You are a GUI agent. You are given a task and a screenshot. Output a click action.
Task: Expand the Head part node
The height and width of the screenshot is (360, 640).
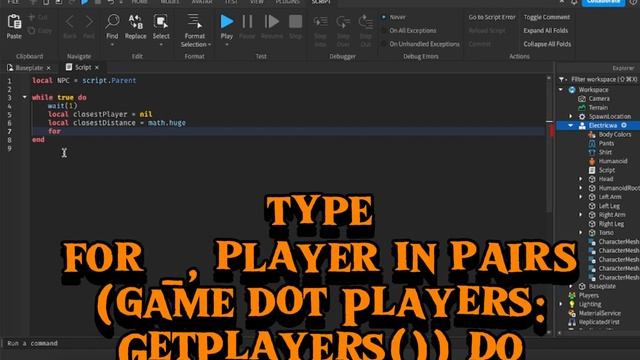(x=581, y=179)
